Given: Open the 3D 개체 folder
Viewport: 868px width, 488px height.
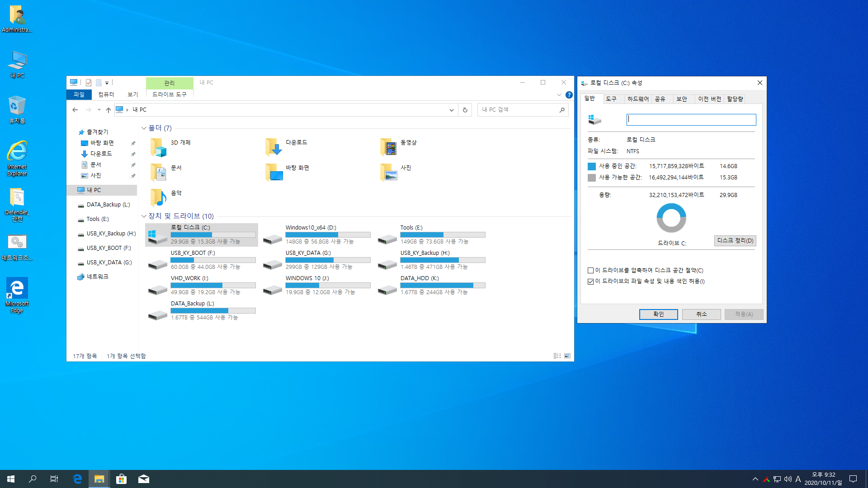Looking at the screenshot, I should pos(159,147).
